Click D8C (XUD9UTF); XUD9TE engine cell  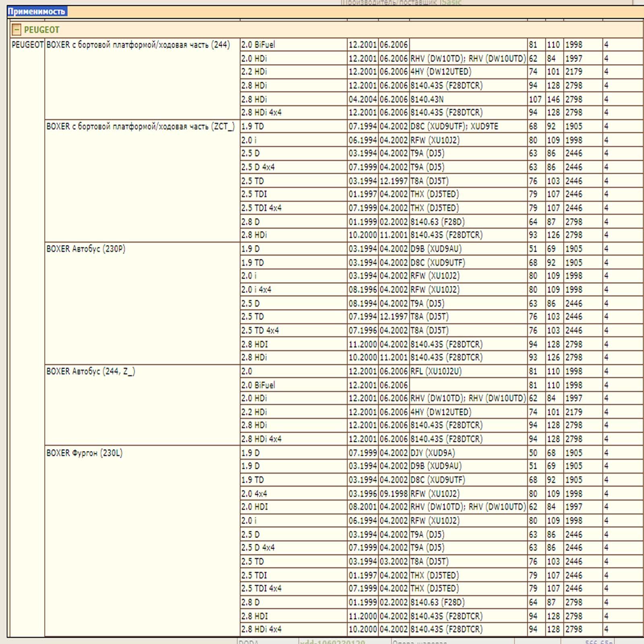pyautogui.click(x=469, y=126)
